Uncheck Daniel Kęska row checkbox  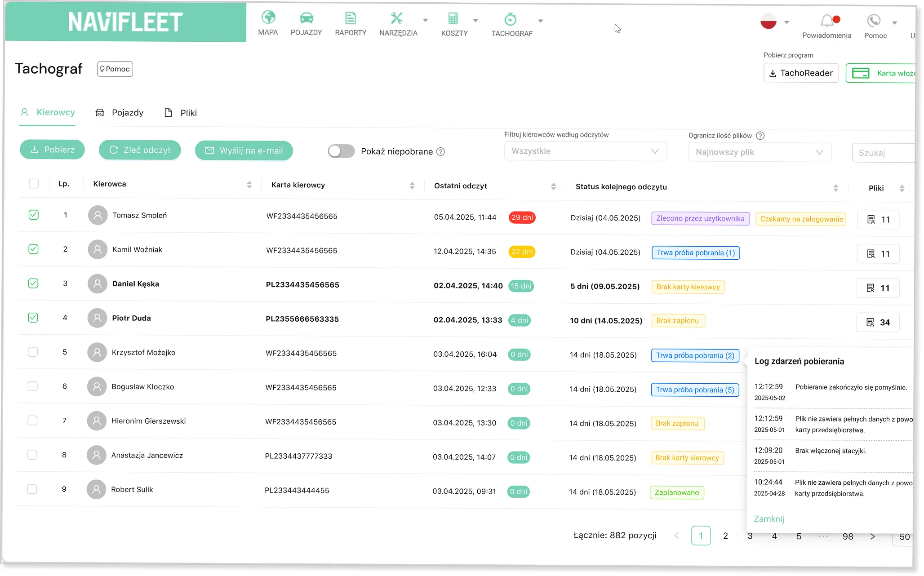coord(33,283)
